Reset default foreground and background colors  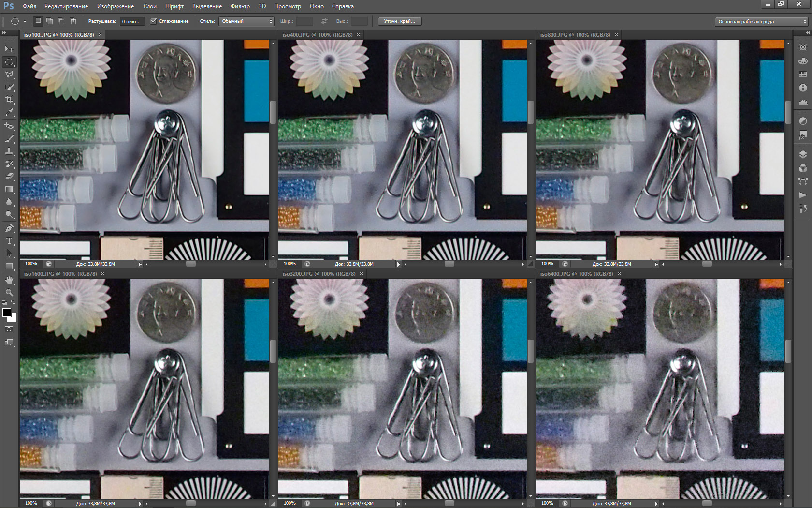[x=4, y=303]
